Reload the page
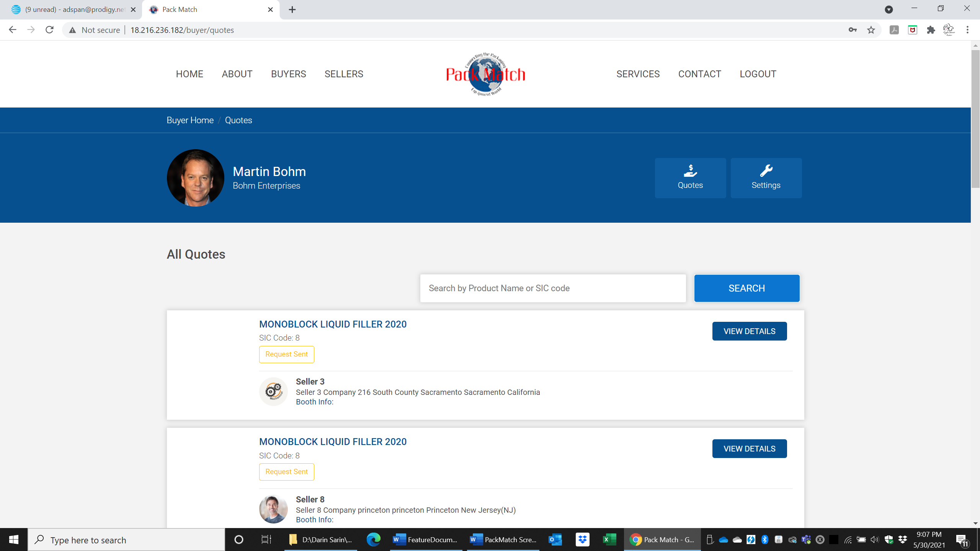980x551 pixels. [49, 30]
